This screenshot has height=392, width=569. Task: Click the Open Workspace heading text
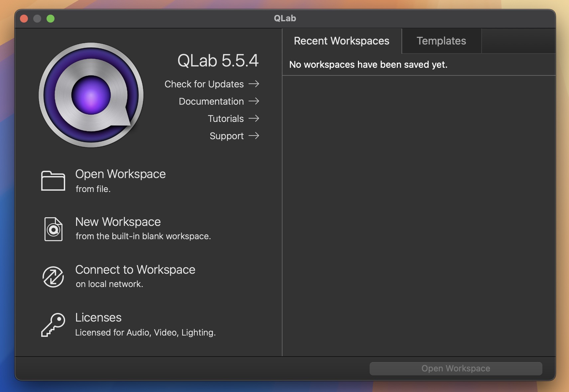121,174
